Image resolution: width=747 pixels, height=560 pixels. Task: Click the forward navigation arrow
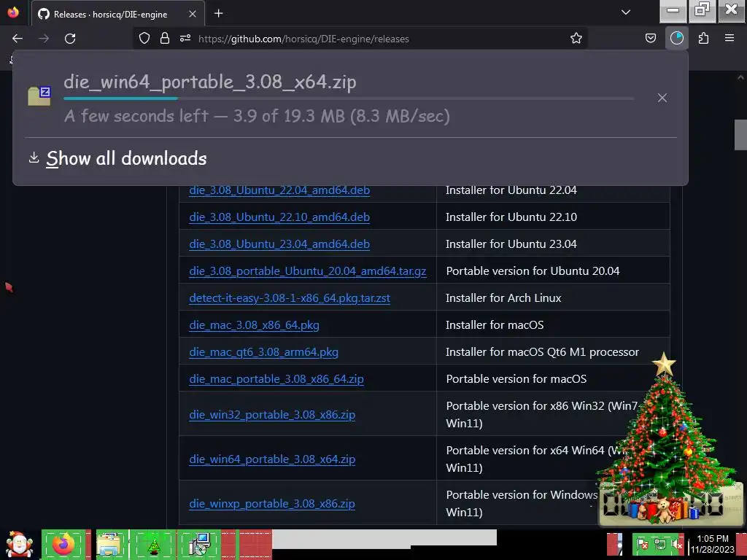click(x=44, y=39)
